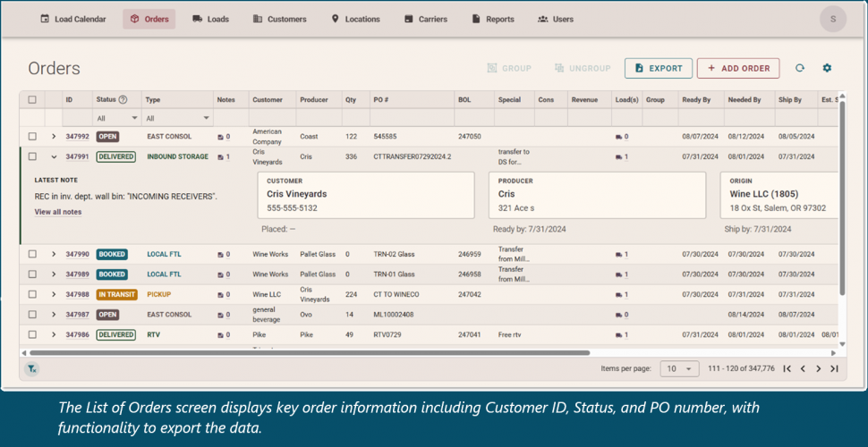Open the table settings gear

(827, 68)
